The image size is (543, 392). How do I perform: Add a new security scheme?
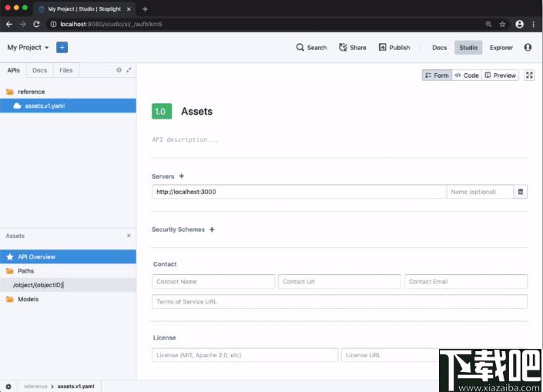[212, 230]
